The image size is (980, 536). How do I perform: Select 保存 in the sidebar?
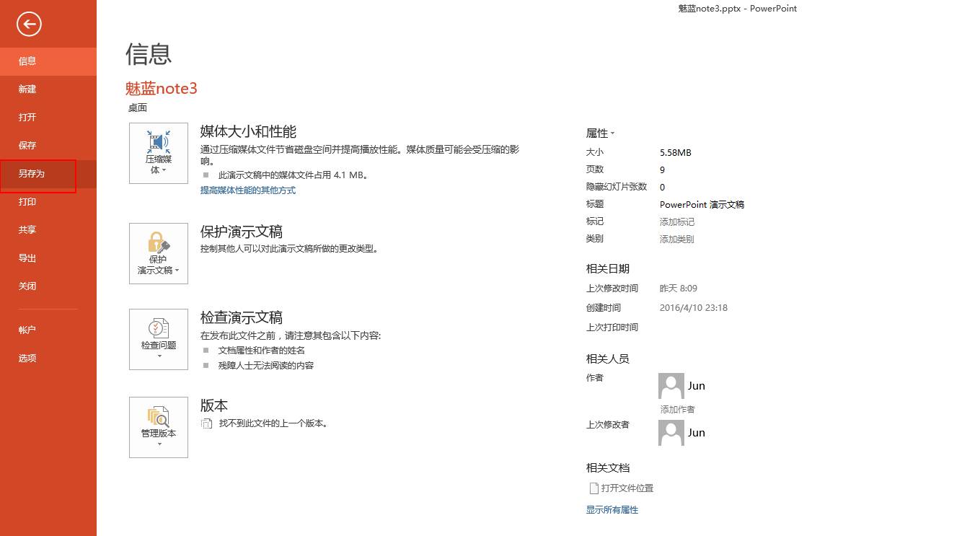tap(48, 146)
